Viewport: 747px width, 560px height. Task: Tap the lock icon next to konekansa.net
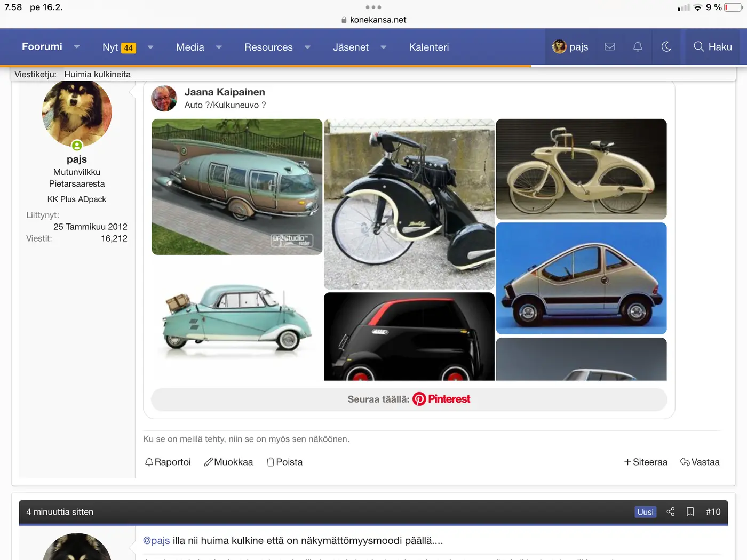coord(344,20)
